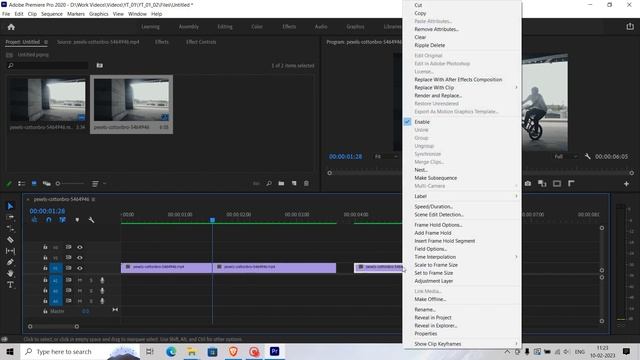The height and width of the screenshot is (360, 640).
Task: Open timeline display settings wrench
Action: [91, 220]
